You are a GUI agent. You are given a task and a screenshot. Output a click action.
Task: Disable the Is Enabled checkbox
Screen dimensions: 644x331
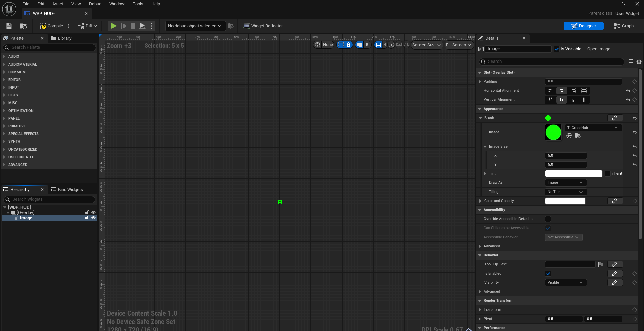548,274
